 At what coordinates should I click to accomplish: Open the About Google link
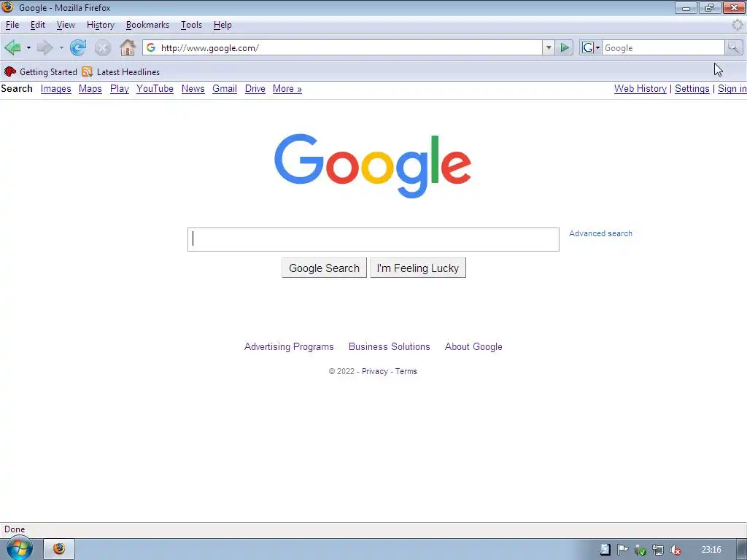pyautogui.click(x=473, y=346)
